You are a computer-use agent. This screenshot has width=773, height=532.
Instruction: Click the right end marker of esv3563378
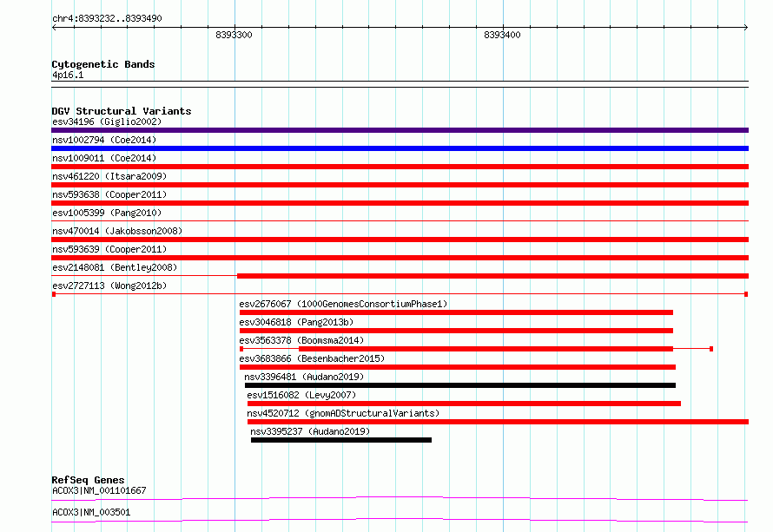[x=711, y=349]
